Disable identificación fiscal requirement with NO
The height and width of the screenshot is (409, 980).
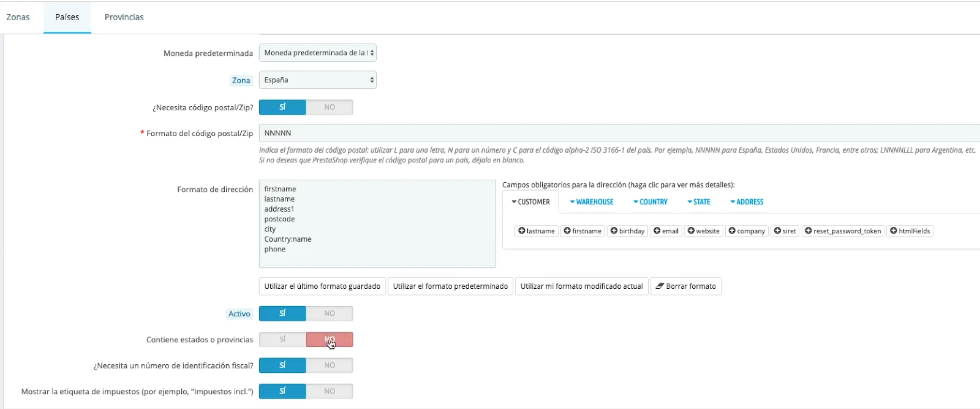(x=330, y=365)
